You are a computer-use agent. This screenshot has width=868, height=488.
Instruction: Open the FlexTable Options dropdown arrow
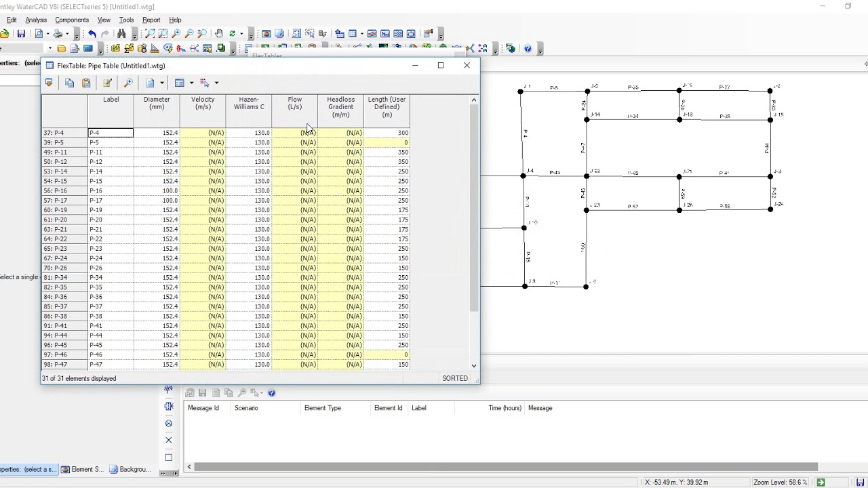191,83
